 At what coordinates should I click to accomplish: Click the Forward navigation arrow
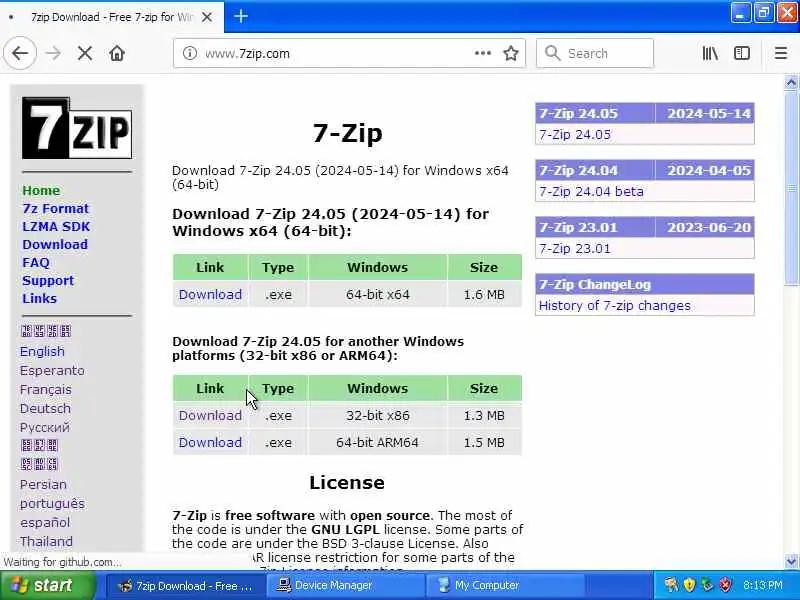pyautogui.click(x=53, y=53)
